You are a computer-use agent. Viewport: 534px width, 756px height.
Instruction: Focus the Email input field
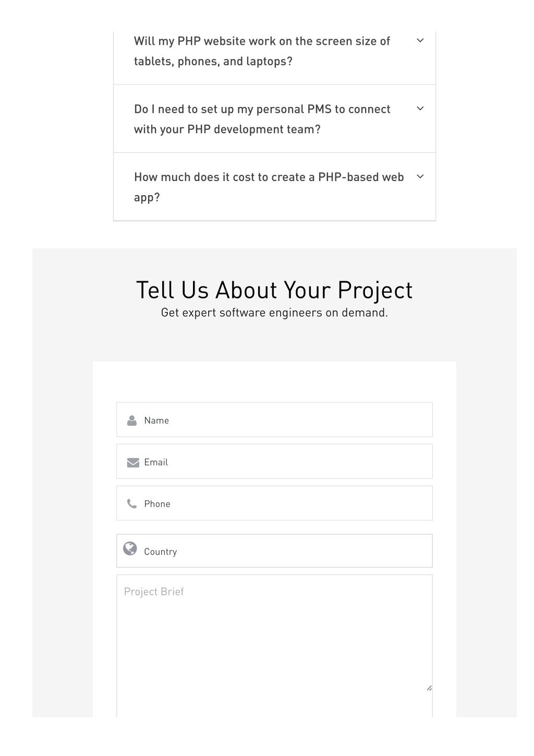click(x=274, y=461)
